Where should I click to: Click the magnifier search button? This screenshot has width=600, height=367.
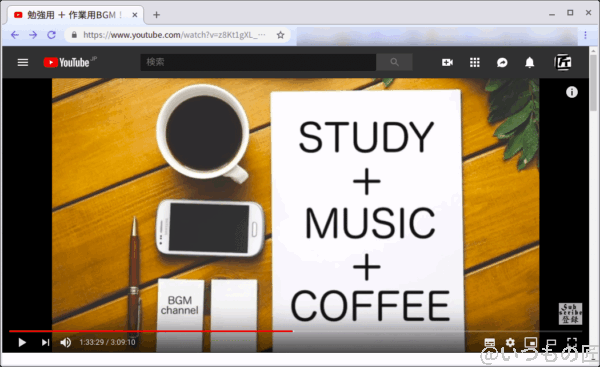coord(395,62)
